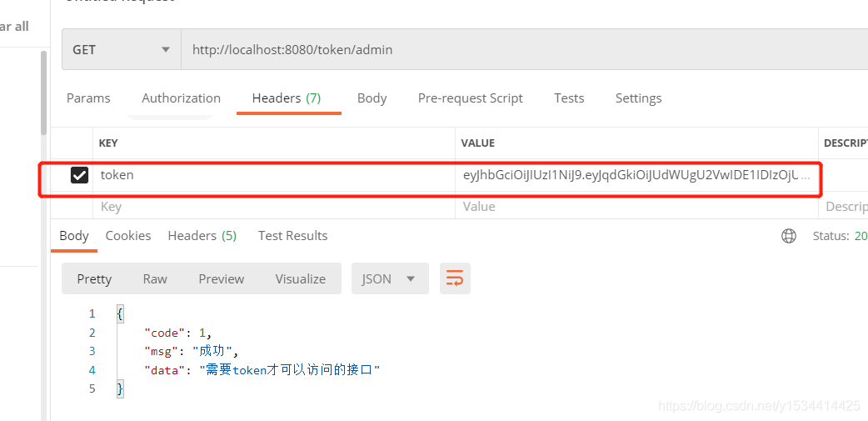Switch to Preview response view

click(x=222, y=278)
